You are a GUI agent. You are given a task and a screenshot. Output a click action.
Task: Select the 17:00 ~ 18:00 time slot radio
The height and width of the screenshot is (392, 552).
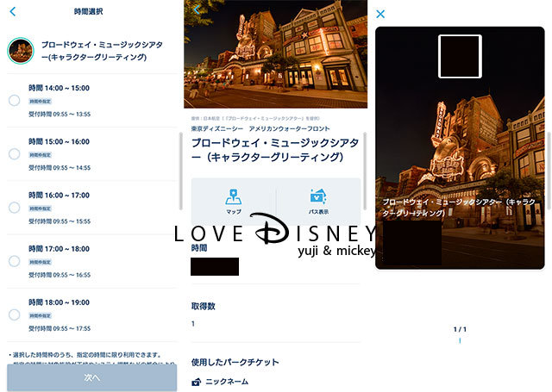(14, 261)
